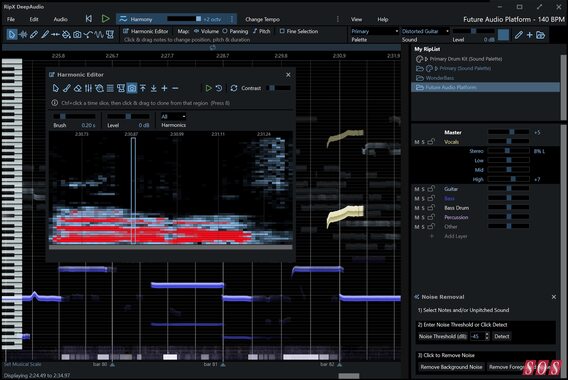The width and height of the screenshot is (568, 380).
Task: Click the plus icon in top-right sound toolbar
Action: click(x=530, y=35)
